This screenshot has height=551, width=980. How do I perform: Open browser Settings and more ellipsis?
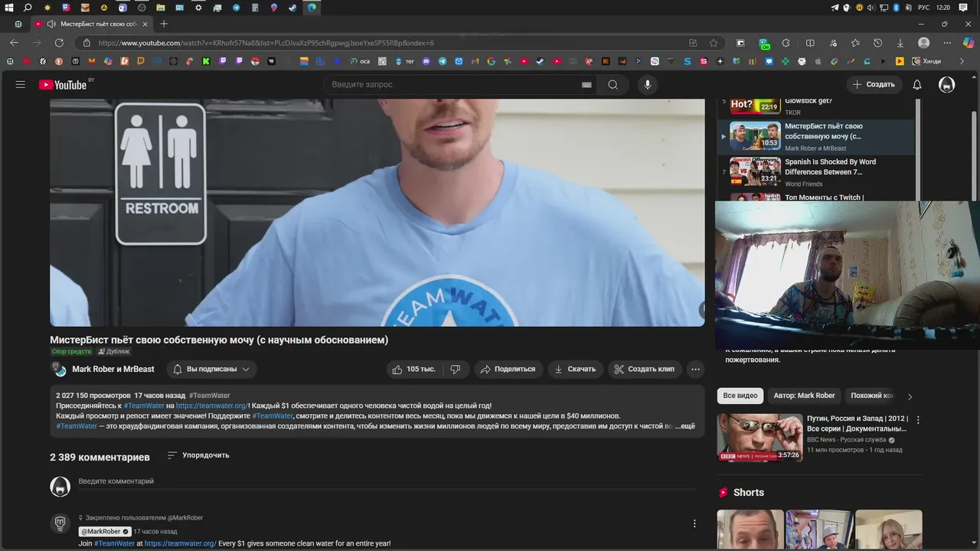pyautogui.click(x=946, y=43)
